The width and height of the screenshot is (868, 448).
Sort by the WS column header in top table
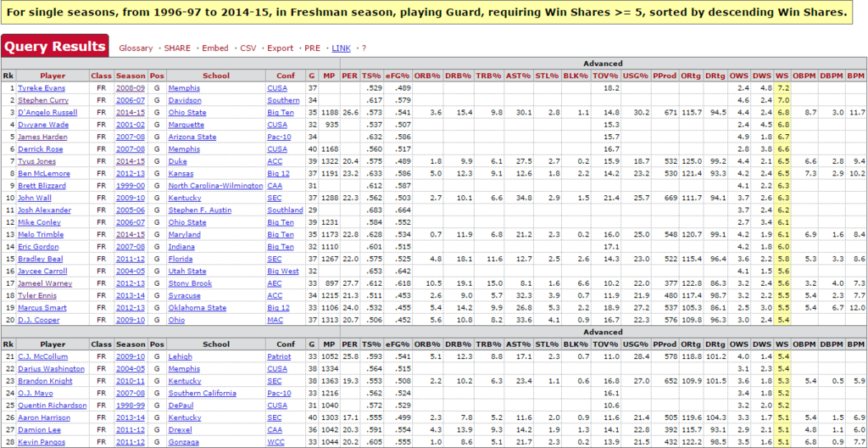(782, 76)
